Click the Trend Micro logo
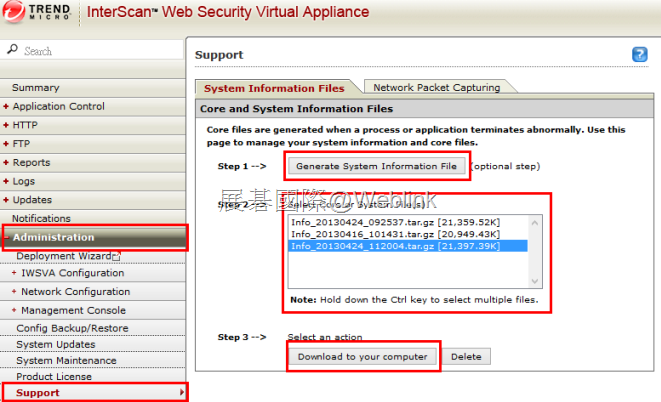661x402 pixels. (37, 12)
